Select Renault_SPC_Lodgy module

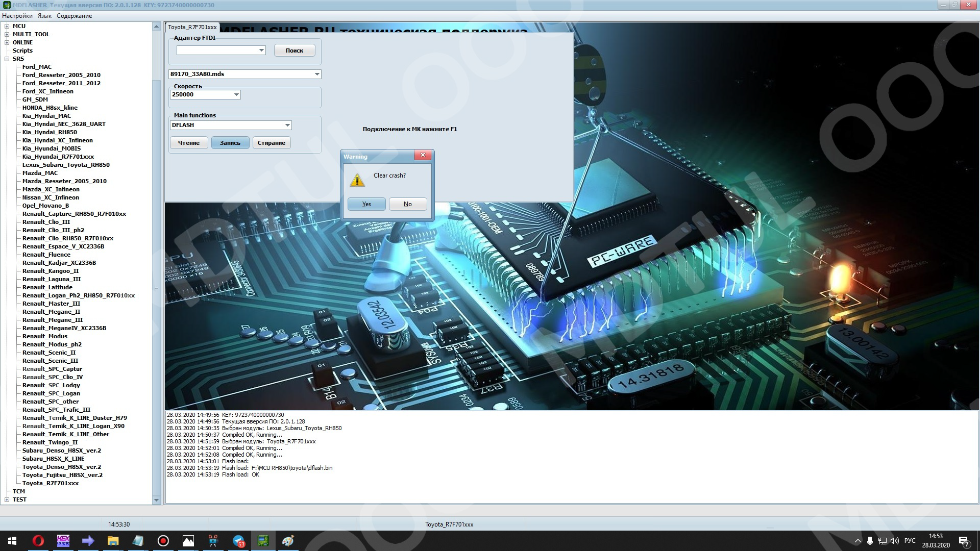pyautogui.click(x=51, y=385)
